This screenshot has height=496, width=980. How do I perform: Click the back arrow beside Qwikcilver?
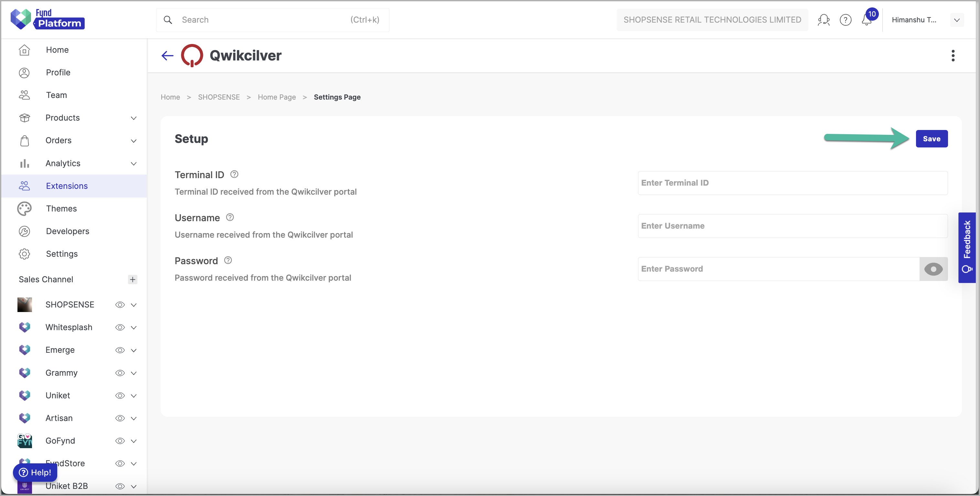point(167,56)
